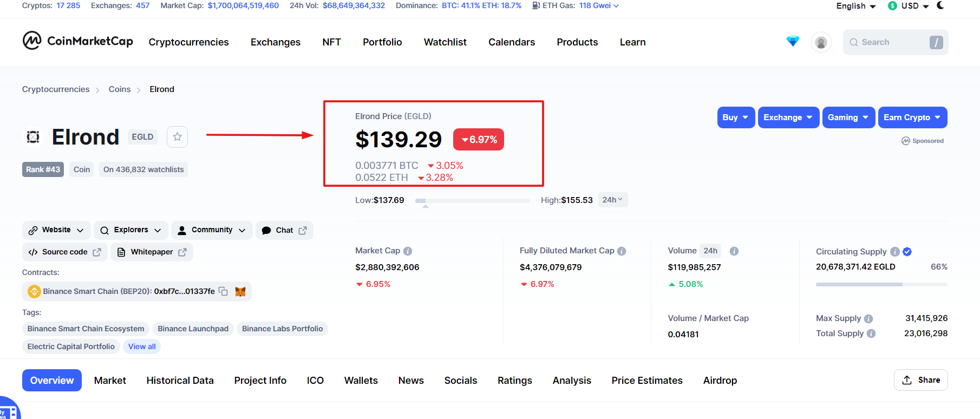Click the 24h low-high price range bar
Screen dimensions: 980x419
pyautogui.click(x=472, y=201)
